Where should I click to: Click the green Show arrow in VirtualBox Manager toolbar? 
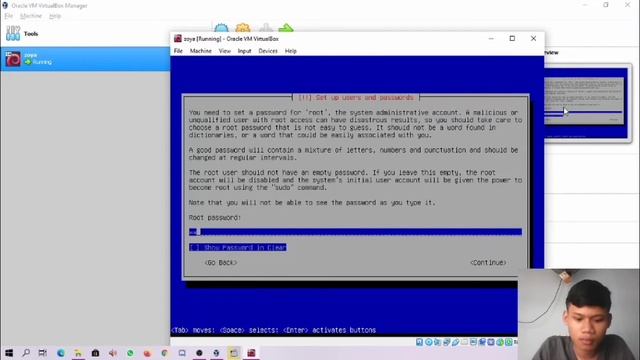pos(286,28)
